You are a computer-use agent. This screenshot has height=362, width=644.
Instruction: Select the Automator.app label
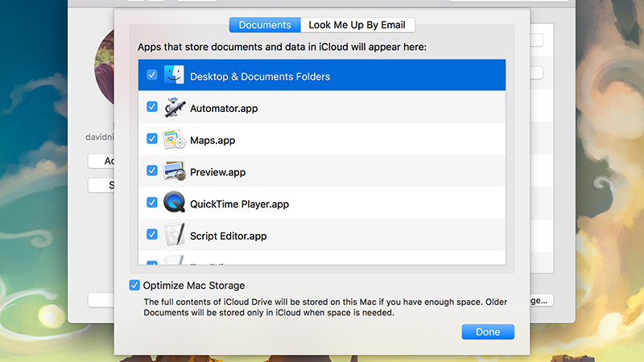[224, 109]
